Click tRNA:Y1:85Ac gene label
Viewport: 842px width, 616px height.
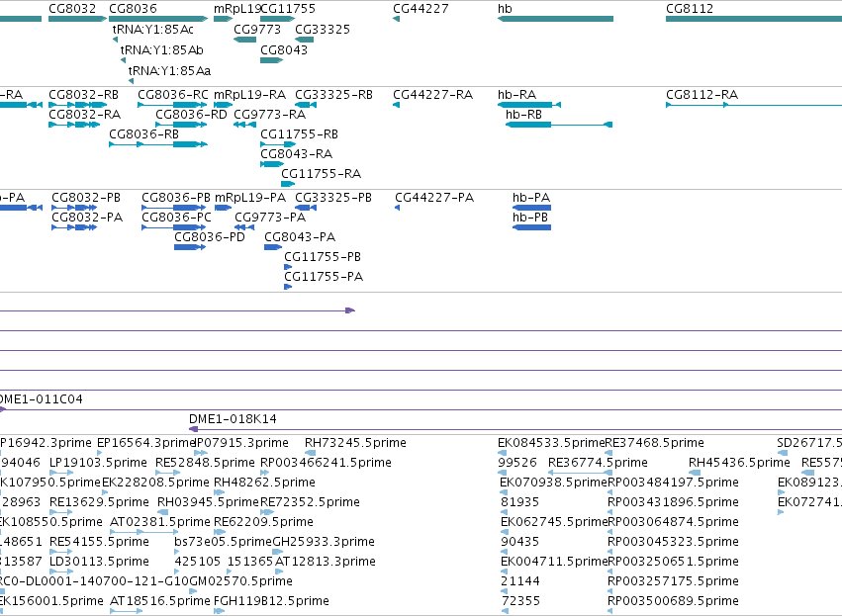pyautogui.click(x=152, y=29)
